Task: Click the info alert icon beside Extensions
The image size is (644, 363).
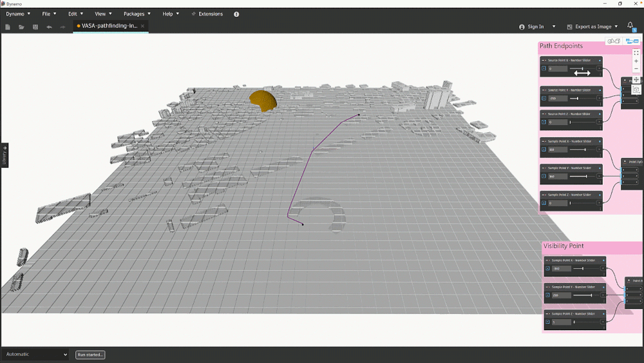Action: tap(236, 14)
